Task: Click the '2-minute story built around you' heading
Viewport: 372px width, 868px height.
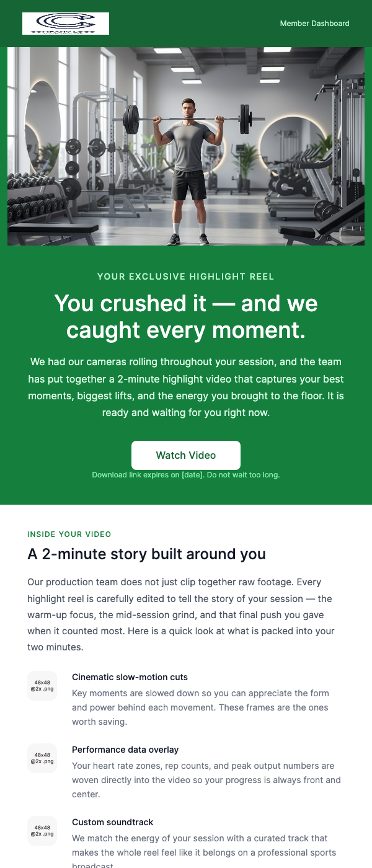Action: (146, 554)
